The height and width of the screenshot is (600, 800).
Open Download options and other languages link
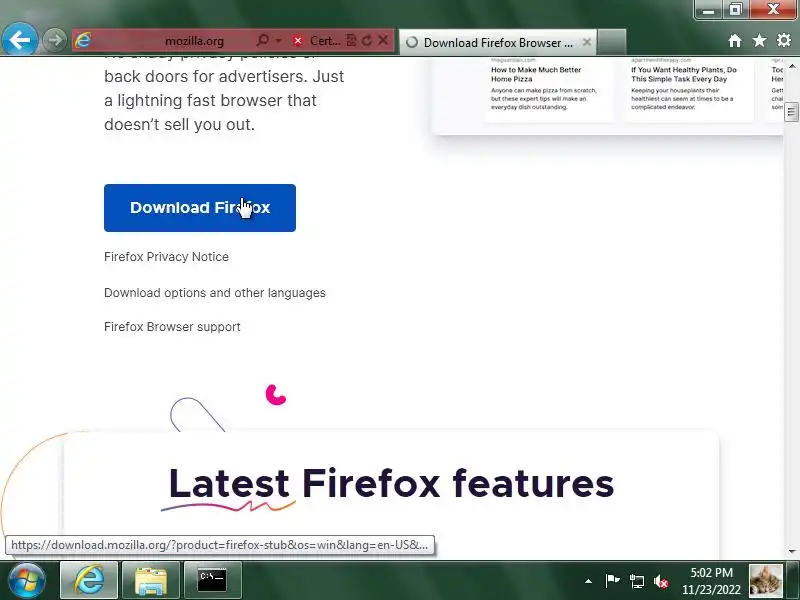click(215, 293)
